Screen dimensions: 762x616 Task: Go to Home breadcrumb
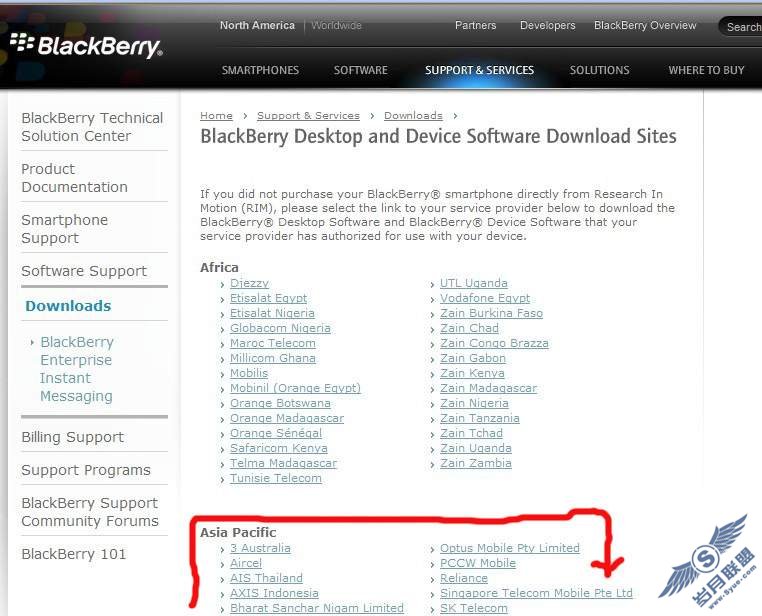pos(216,116)
